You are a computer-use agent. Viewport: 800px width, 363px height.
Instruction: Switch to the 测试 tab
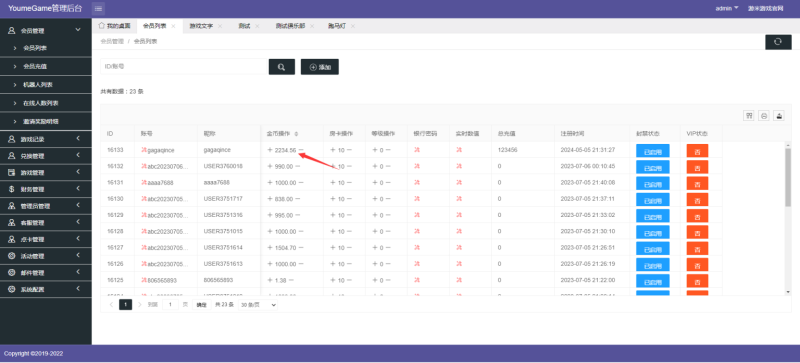click(244, 26)
